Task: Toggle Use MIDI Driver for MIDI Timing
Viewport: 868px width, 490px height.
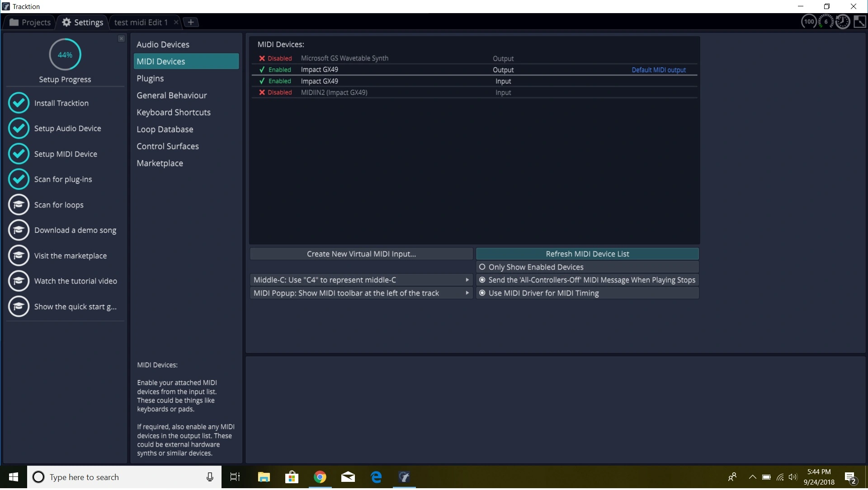Action: 482,293
